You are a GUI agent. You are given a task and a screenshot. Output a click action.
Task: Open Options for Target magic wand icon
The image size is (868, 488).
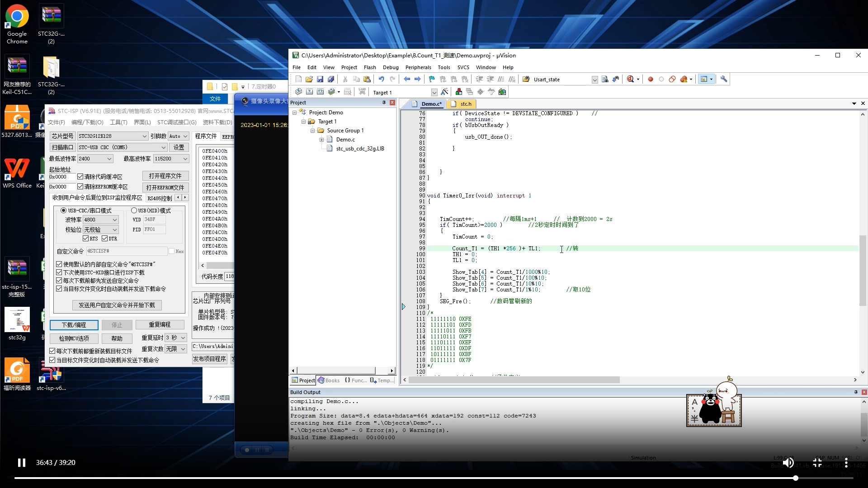(x=444, y=92)
